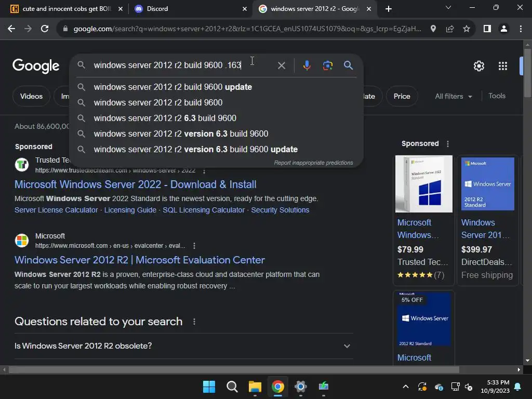Choose suggestion '2012 r2 6.3 build 9600'

(216, 118)
